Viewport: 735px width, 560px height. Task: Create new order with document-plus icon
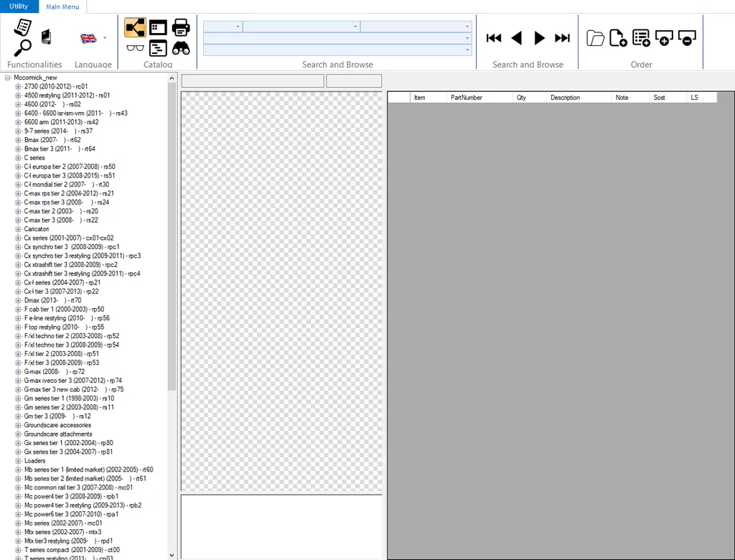pyautogui.click(x=618, y=38)
